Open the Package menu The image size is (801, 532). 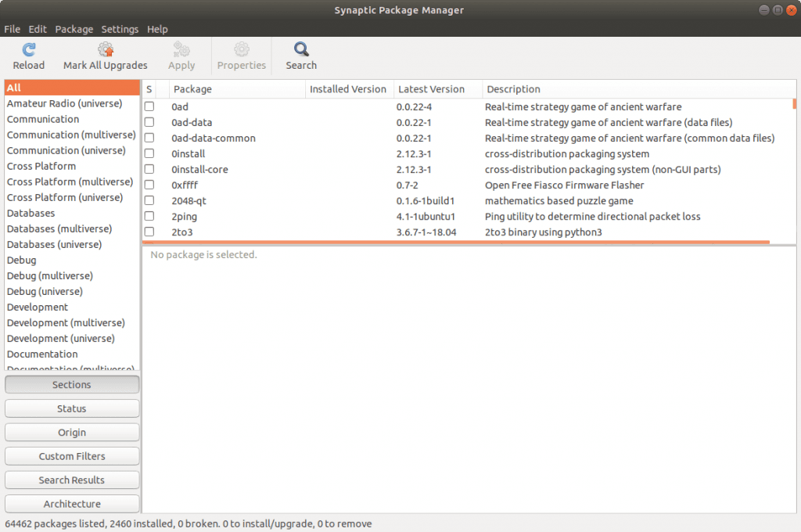[x=74, y=29]
